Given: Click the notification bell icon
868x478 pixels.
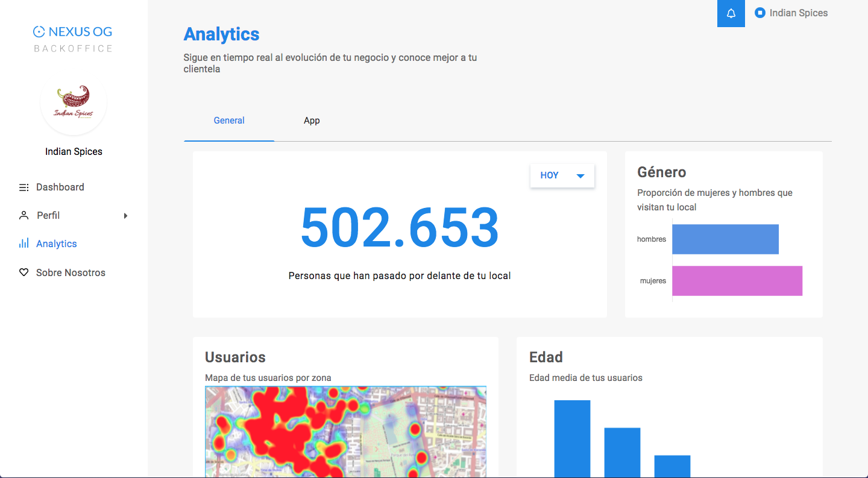Looking at the screenshot, I should pos(731,13).
